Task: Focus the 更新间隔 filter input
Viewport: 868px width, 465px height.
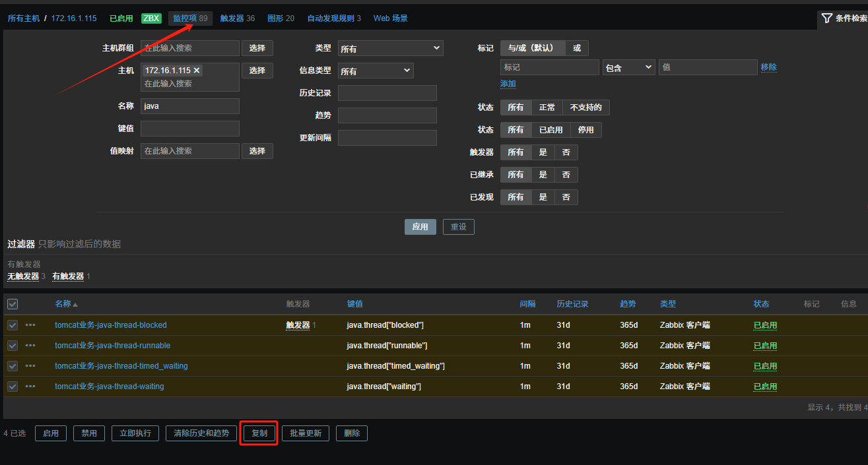Action: (x=387, y=138)
